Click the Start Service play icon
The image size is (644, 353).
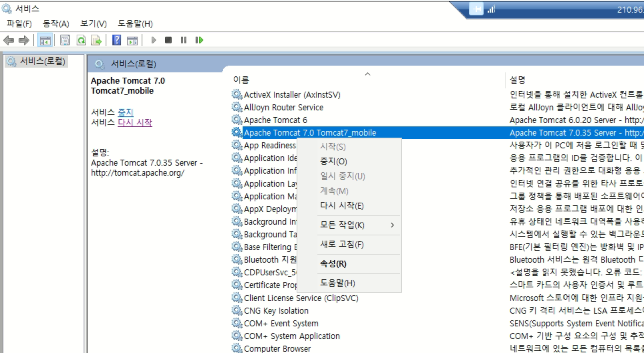click(153, 40)
